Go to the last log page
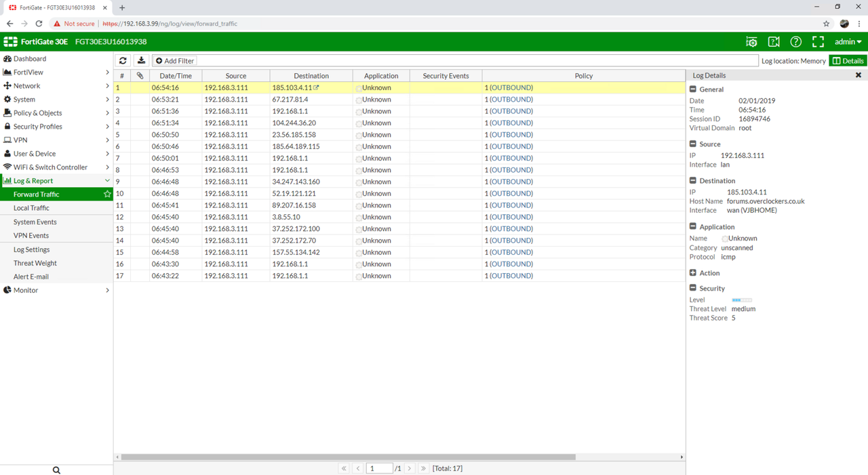This screenshot has height=475, width=868. [423, 468]
